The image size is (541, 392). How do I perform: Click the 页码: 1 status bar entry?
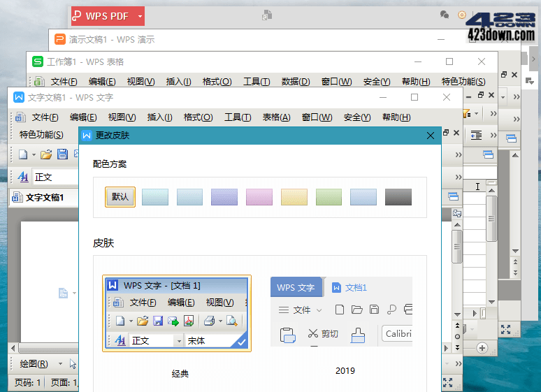27,382
